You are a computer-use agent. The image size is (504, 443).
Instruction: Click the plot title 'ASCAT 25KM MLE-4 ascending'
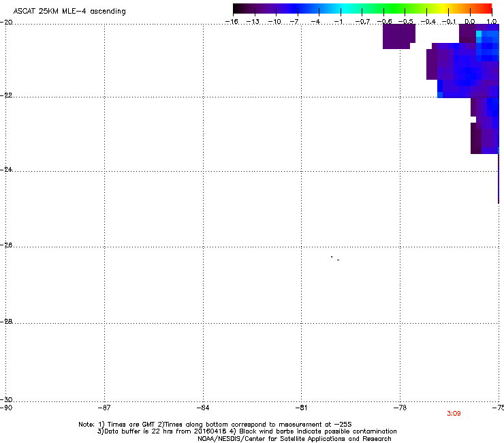point(69,12)
